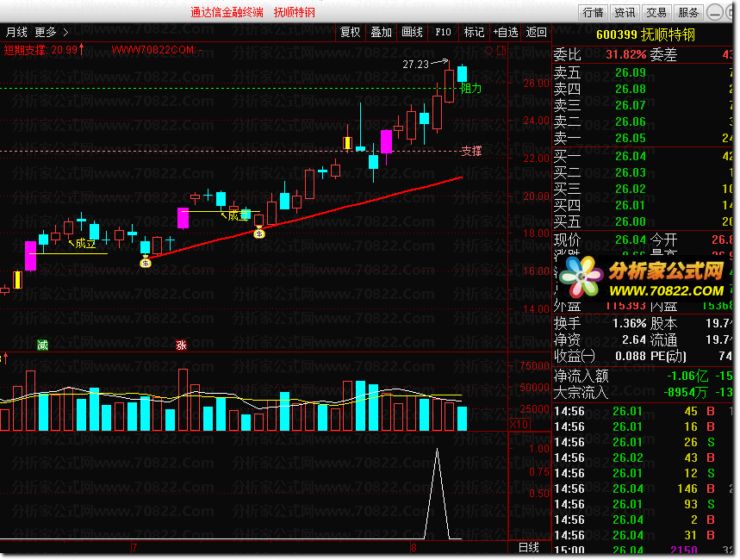The width and height of the screenshot is (740, 560).
Task: Open the 行情 market quotes menu
Action: click(x=593, y=13)
